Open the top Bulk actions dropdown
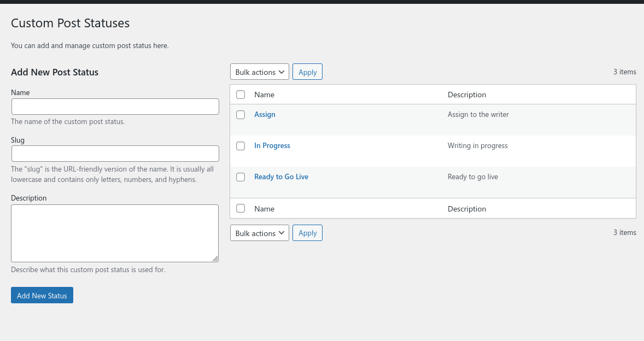 (x=259, y=72)
